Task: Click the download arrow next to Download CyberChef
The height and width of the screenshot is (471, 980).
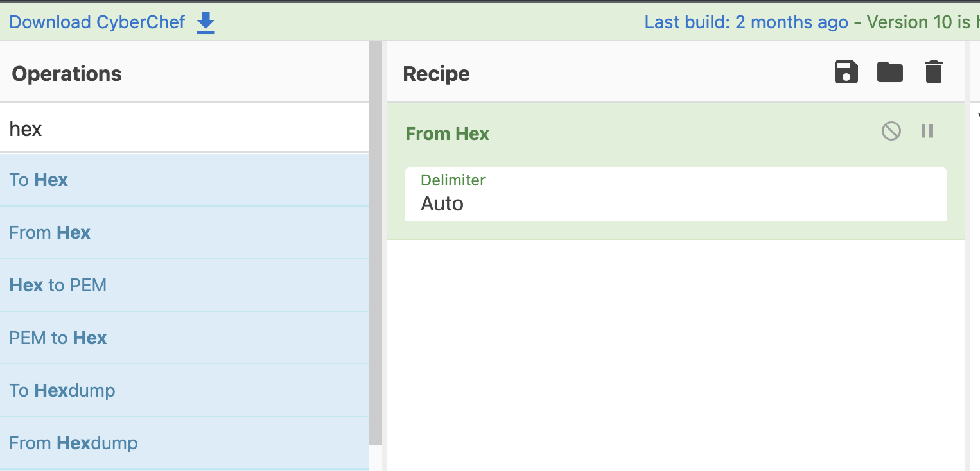Action: tap(205, 22)
